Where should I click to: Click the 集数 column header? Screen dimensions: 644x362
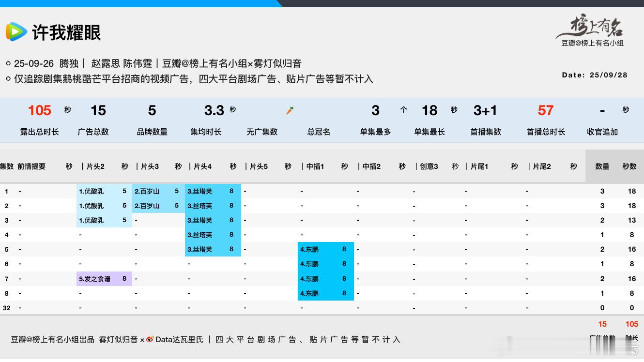7,166
